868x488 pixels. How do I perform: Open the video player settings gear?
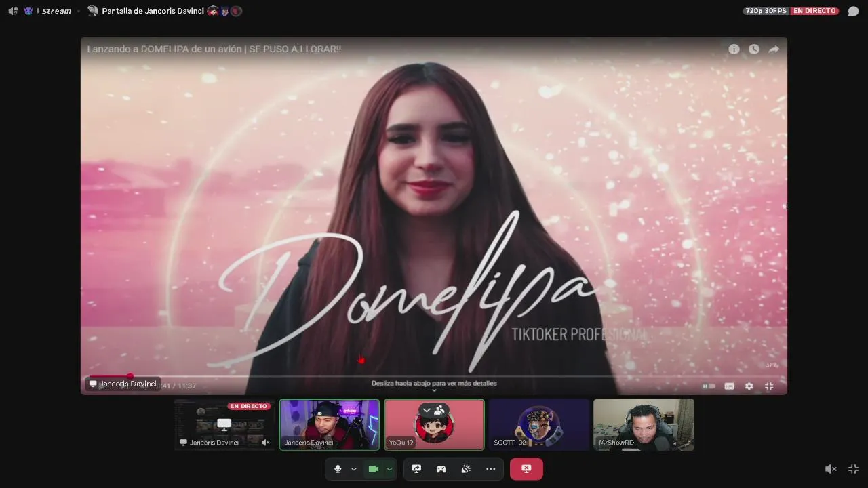point(749,386)
